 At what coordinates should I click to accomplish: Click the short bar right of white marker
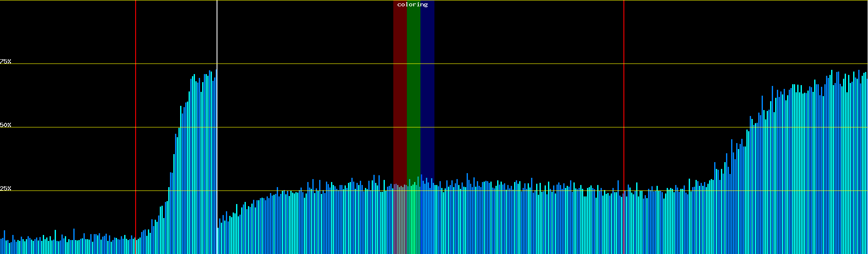[x=218, y=241]
